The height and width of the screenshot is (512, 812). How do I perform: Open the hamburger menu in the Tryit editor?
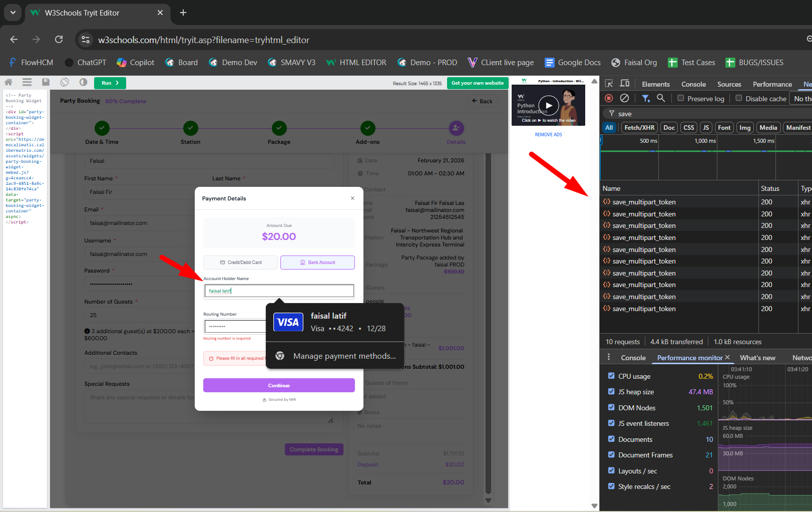tap(27, 82)
